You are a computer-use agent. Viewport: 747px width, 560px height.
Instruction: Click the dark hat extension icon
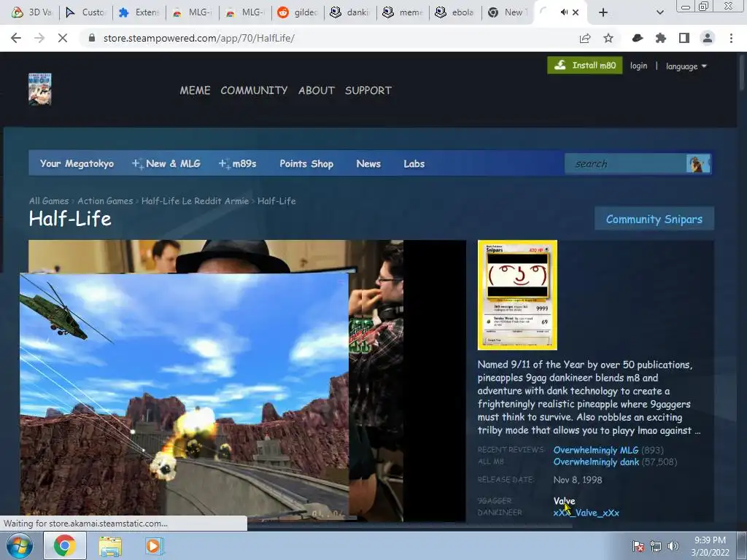[x=638, y=38]
